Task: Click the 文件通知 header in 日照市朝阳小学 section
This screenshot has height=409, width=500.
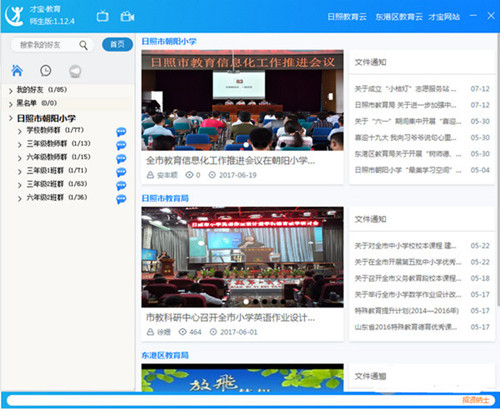Action: [370, 62]
